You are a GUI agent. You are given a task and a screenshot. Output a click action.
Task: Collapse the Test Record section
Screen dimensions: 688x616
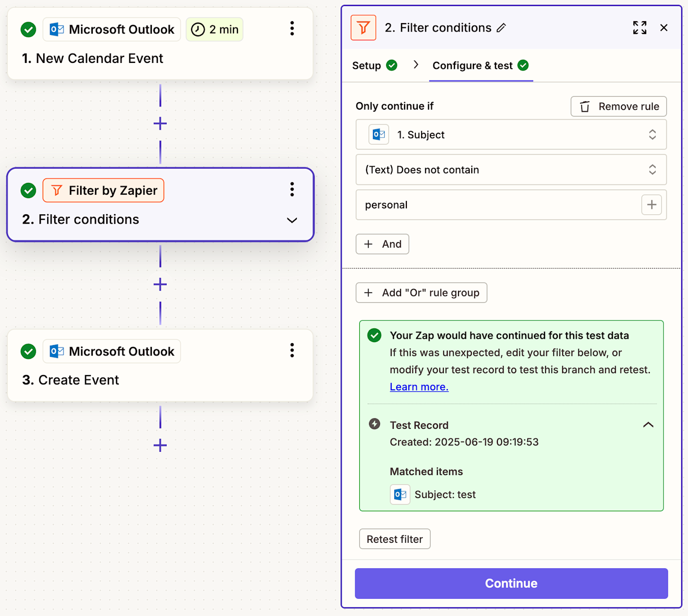click(x=648, y=425)
